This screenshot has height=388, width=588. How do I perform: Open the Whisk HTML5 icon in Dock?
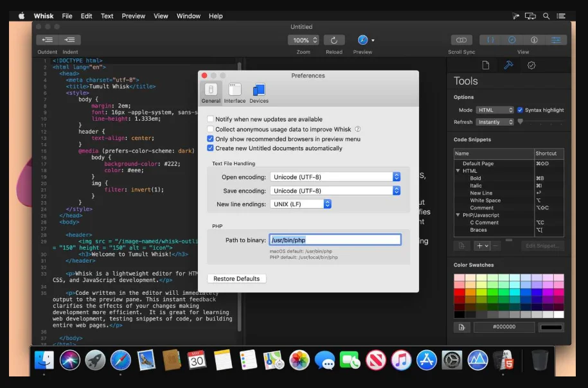[x=504, y=360]
